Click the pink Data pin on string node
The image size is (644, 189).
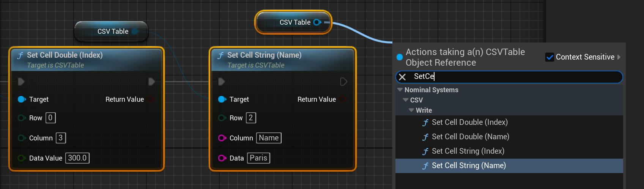point(222,158)
